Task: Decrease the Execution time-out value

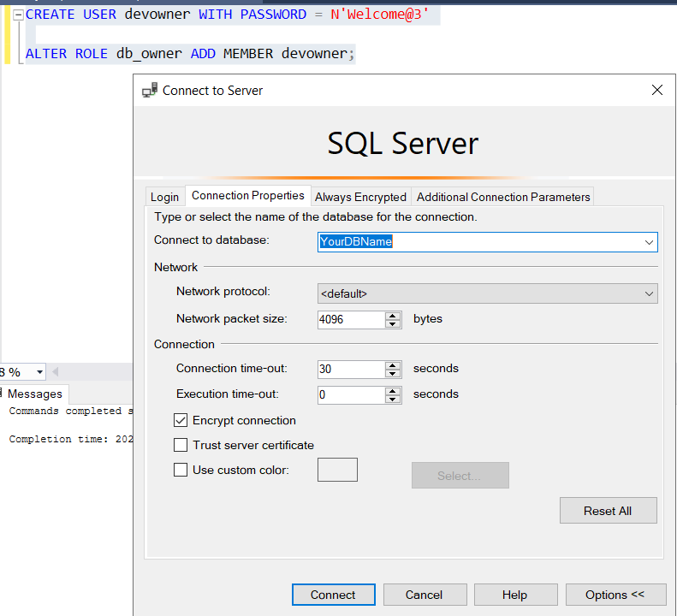Action: click(x=393, y=399)
